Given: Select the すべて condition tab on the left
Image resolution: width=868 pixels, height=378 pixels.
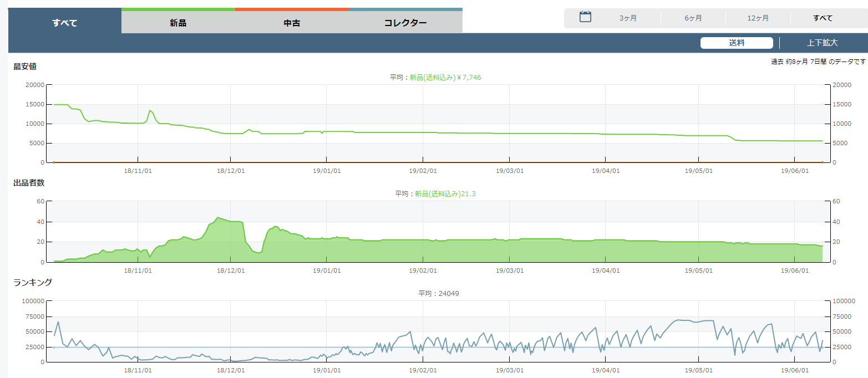Looking at the screenshot, I should tap(65, 23).
